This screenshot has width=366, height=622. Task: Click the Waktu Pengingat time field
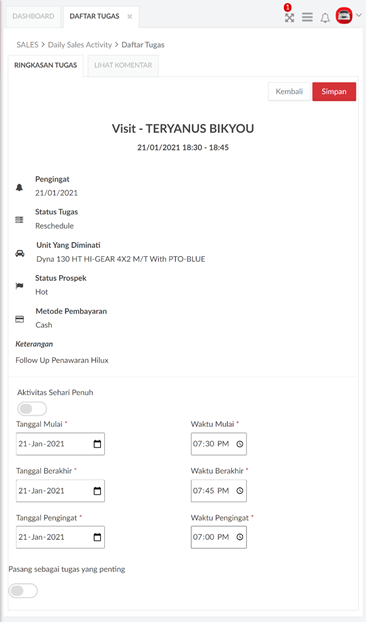click(x=218, y=537)
